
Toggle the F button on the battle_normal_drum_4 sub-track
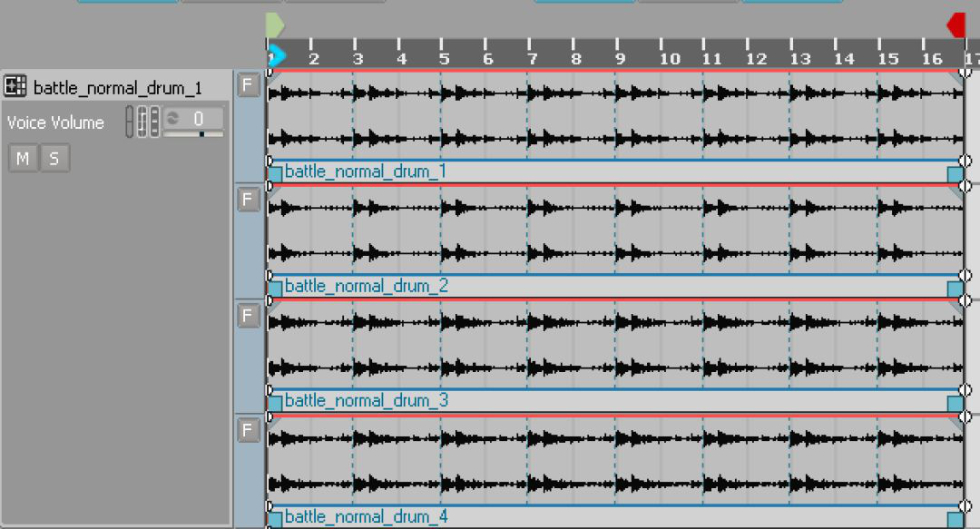pyautogui.click(x=248, y=430)
